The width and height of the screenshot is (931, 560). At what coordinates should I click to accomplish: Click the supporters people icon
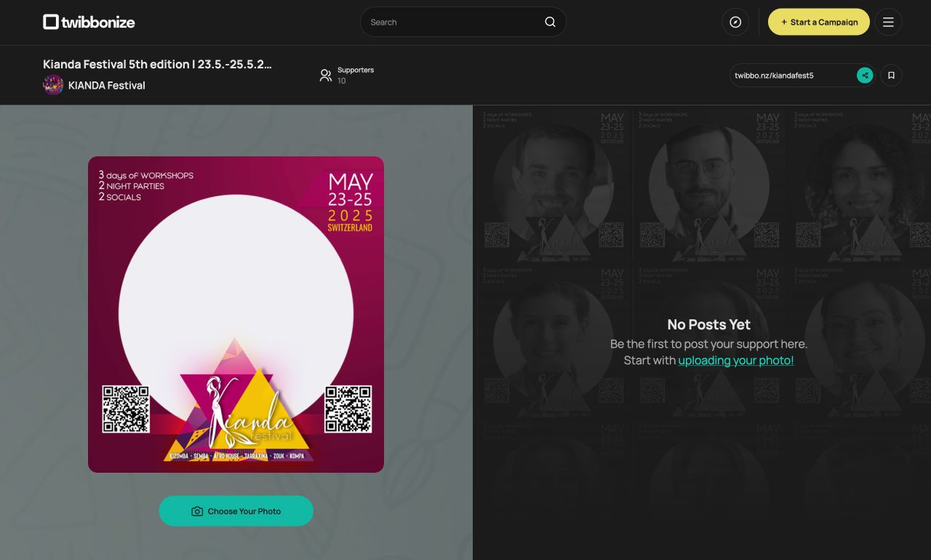tap(326, 75)
